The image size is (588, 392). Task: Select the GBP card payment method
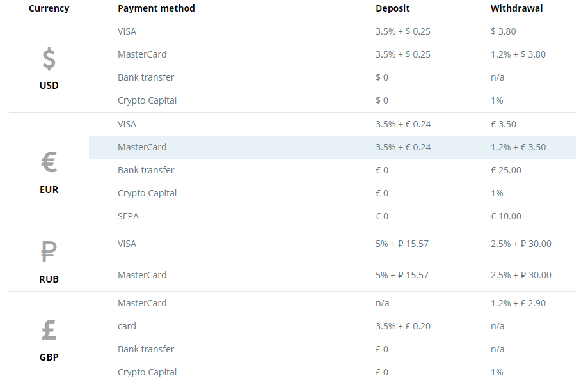tap(127, 326)
